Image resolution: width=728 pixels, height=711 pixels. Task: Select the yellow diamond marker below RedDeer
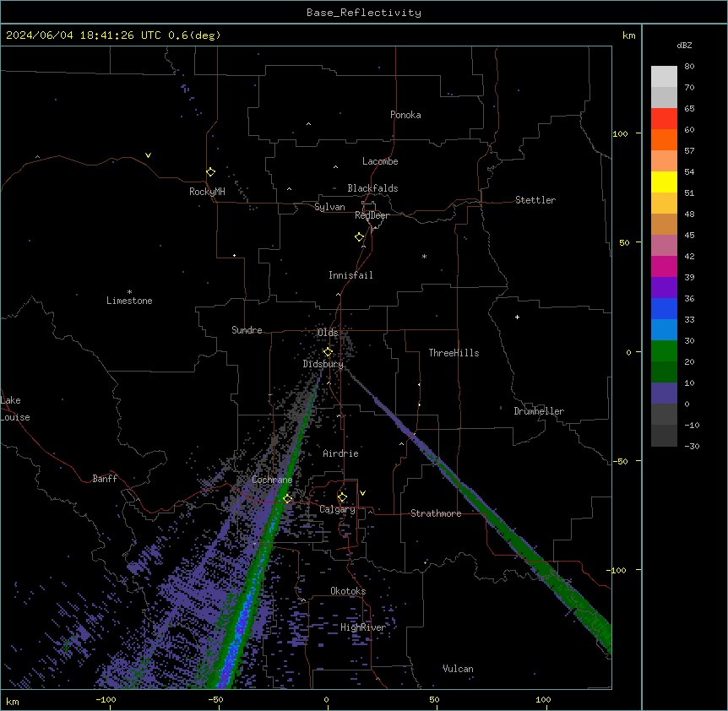[x=359, y=236]
